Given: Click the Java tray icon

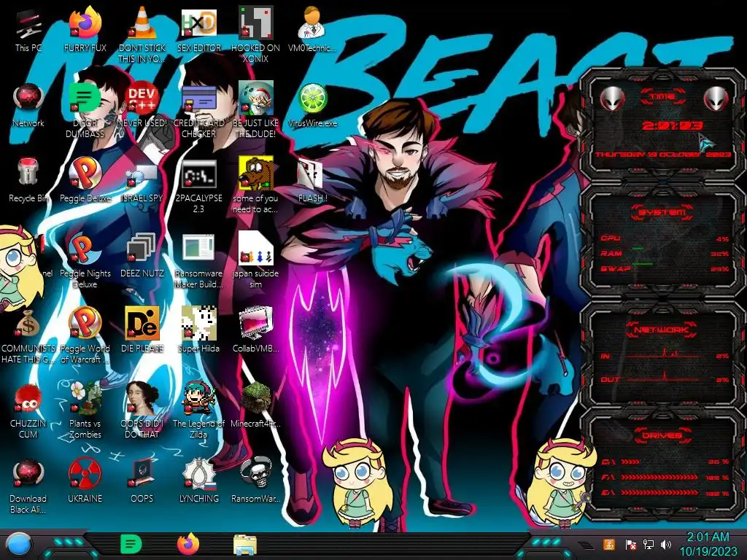Looking at the screenshot, I should point(609,544).
